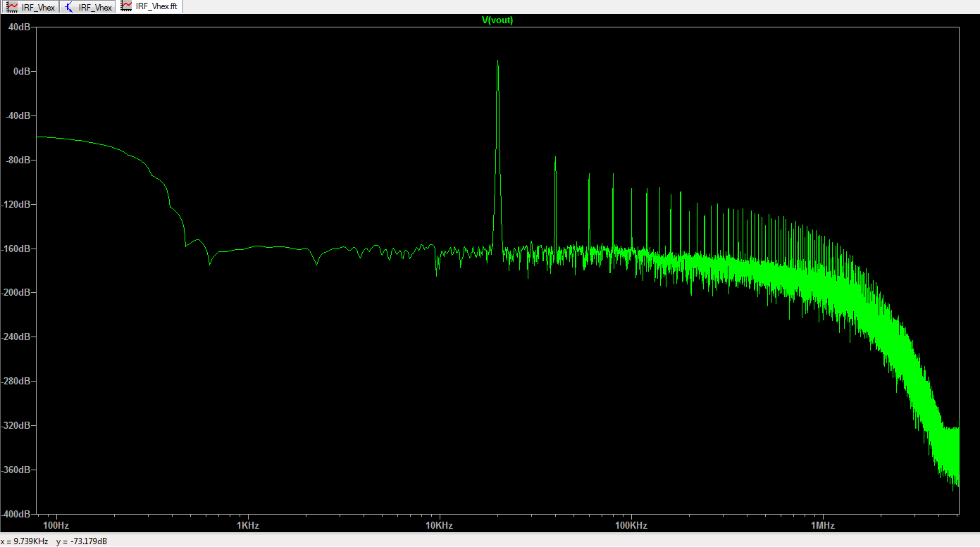Viewport: 980px width, 547px height.
Task: Click the 1MHz frequency axis label
Action: (822, 526)
